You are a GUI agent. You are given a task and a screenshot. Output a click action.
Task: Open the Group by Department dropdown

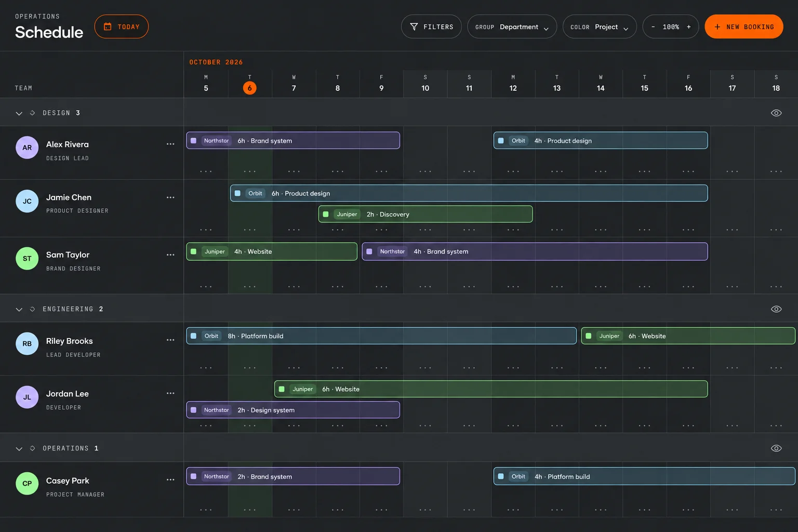point(512,26)
